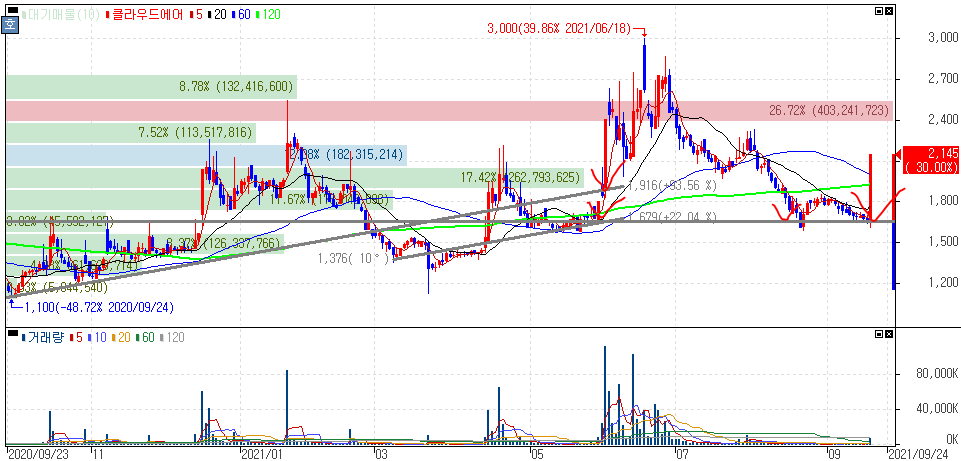The image size is (961, 461).
Task: Click the 8.78% (132,416,600) volume-profile bar
Action: coord(151,87)
